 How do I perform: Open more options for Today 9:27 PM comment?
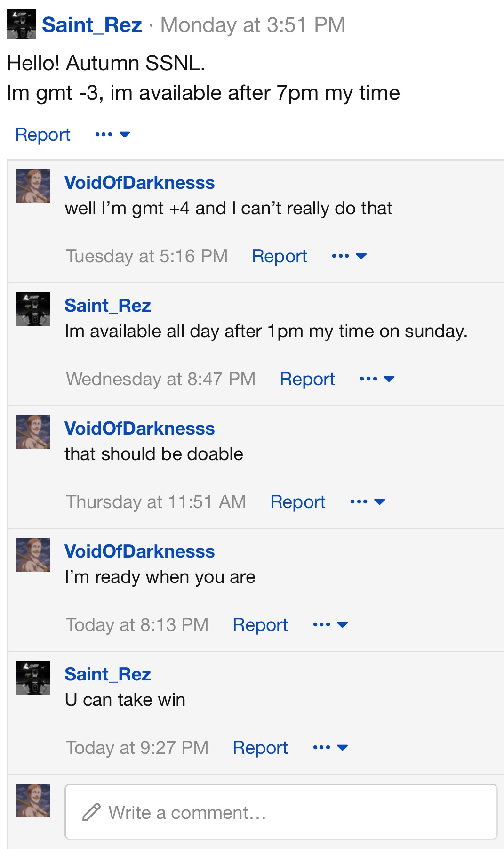[x=330, y=748]
